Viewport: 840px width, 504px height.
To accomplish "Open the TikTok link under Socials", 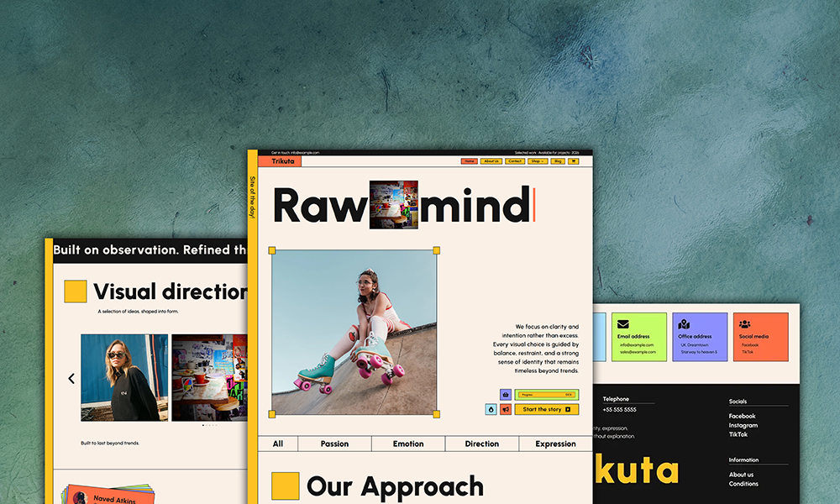I will (738, 434).
